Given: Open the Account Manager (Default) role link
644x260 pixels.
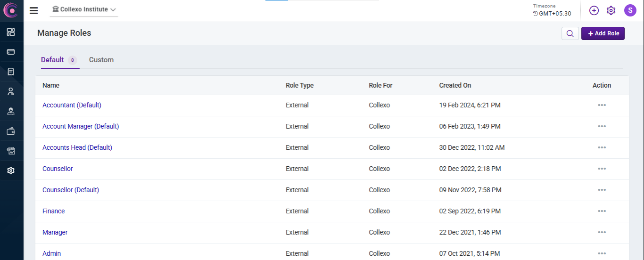Looking at the screenshot, I should 81,126.
